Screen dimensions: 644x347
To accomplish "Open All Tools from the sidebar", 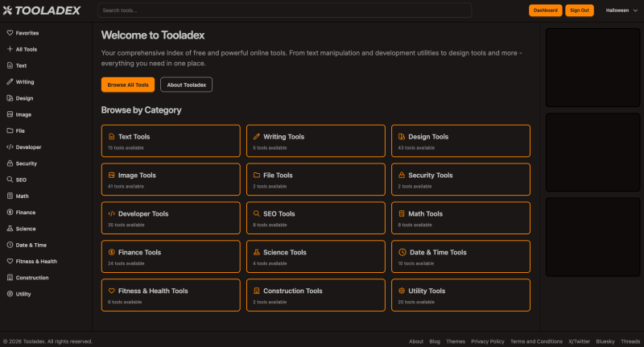I will point(26,49).
